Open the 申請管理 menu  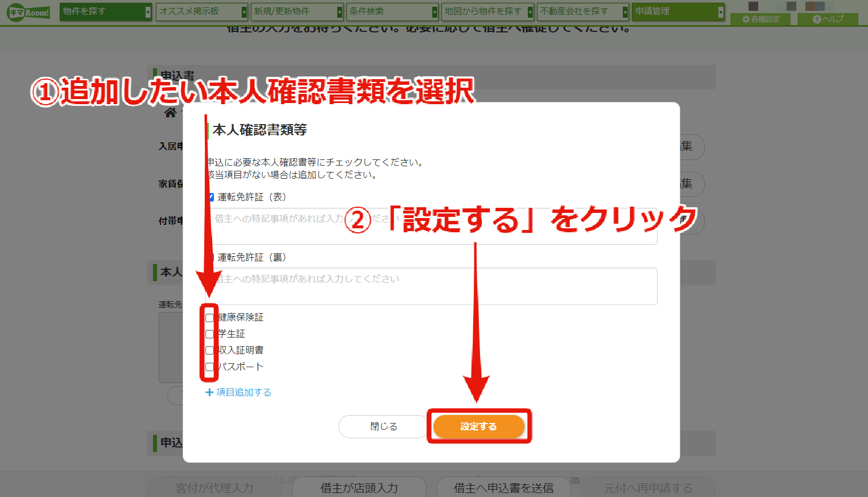click(x=679, y=11)
